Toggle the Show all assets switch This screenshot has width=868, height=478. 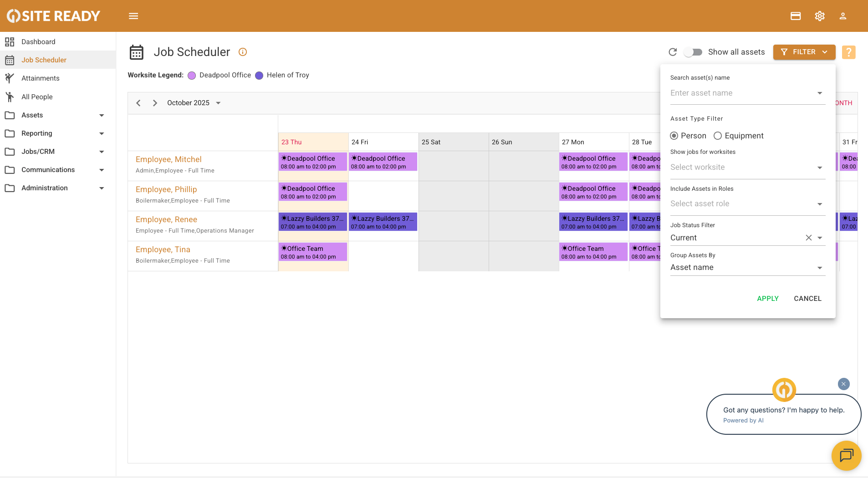tap(693, 52)
